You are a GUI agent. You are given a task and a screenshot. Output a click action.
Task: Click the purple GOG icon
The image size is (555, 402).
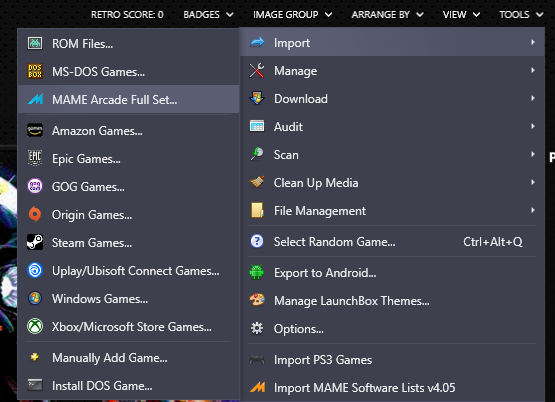click(35, 186)
